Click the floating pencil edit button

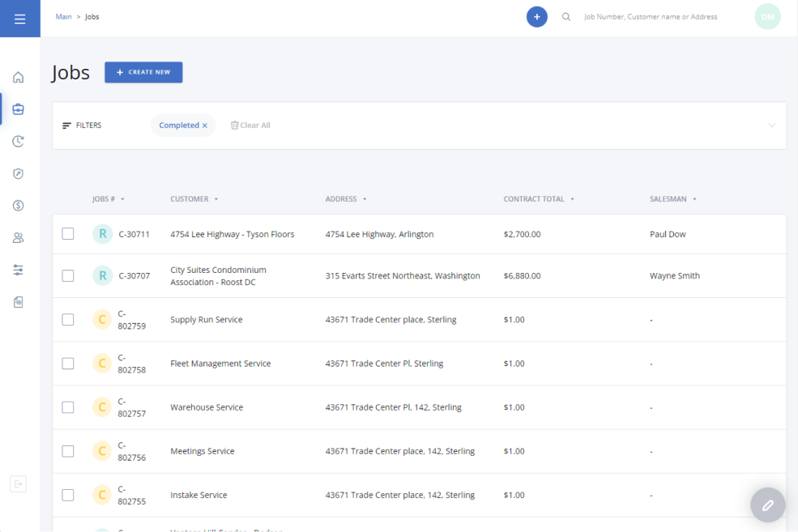767,505
